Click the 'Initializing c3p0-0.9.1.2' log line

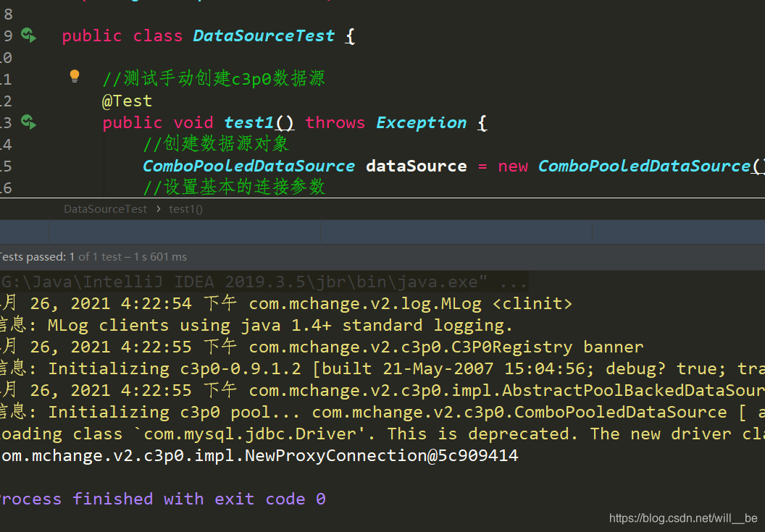point(382,368)
